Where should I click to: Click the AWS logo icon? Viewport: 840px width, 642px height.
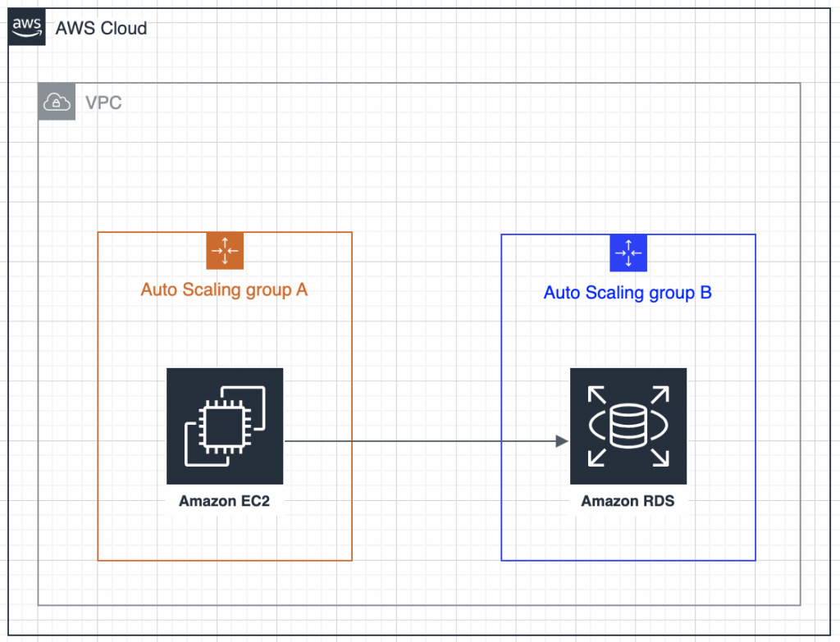[x=27, y=28]
